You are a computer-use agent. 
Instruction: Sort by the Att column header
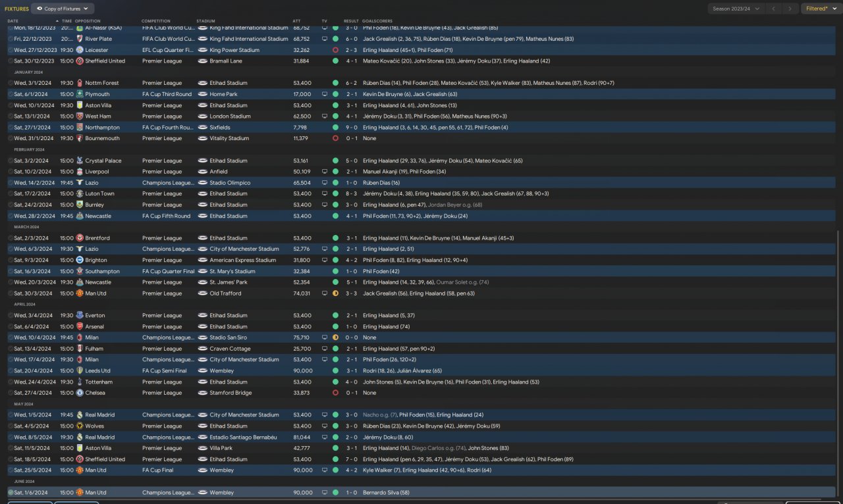296,21
